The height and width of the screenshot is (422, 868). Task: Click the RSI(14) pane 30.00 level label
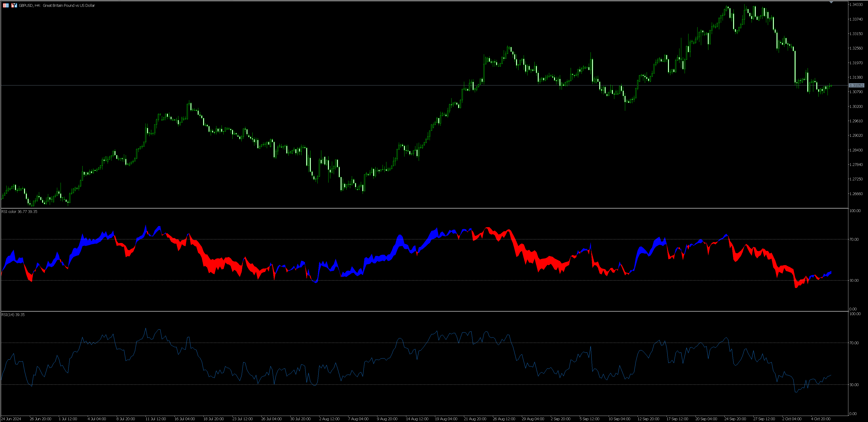(854, 385)
